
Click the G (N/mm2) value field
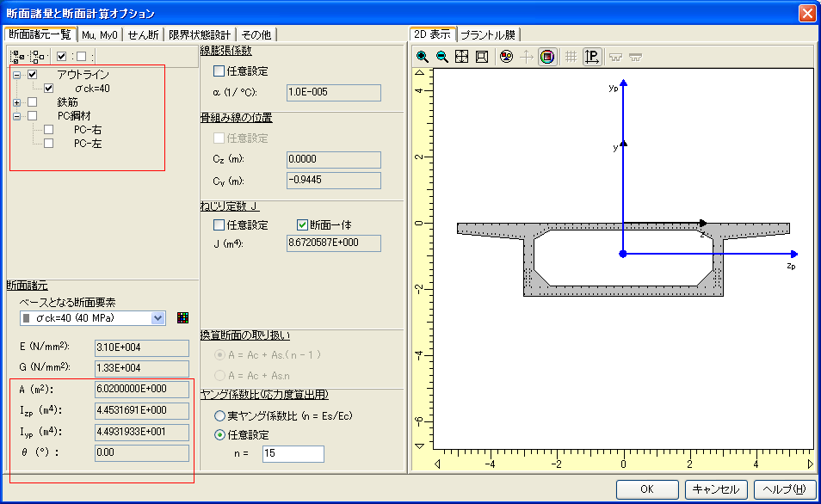pos(142,368)
